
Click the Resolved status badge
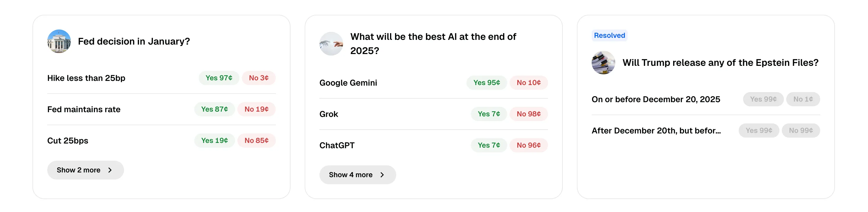pos(609,35)
